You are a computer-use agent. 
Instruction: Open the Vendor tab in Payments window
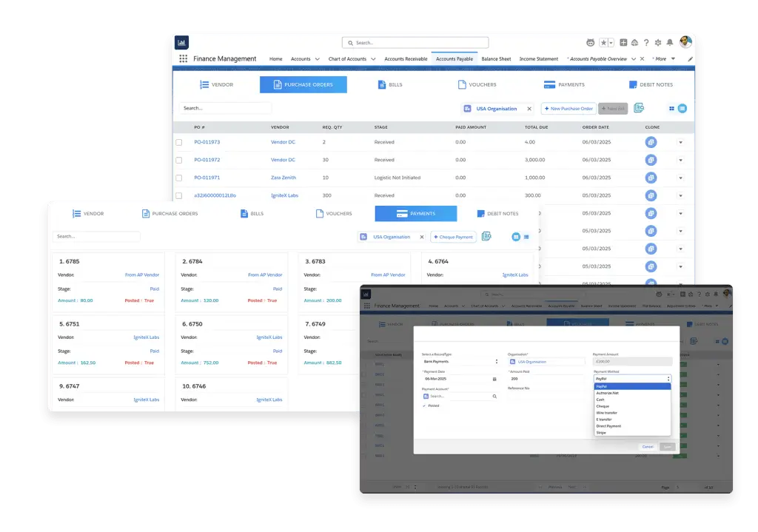[x=88, y=214]
